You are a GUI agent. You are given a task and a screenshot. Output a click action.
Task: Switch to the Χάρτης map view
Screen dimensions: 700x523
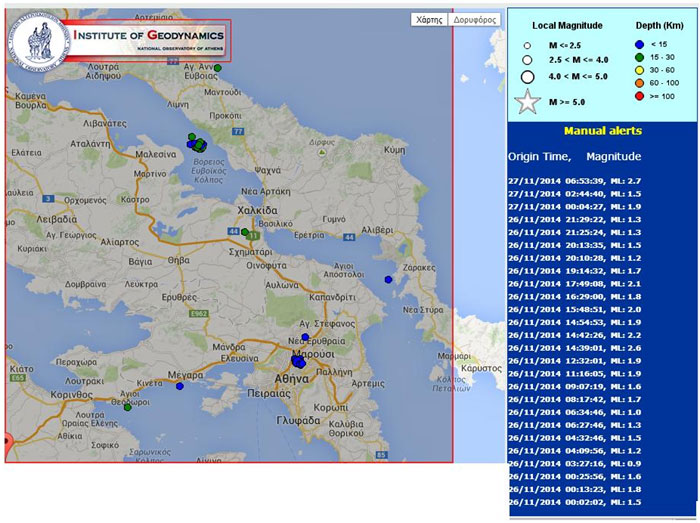(428, 19)
